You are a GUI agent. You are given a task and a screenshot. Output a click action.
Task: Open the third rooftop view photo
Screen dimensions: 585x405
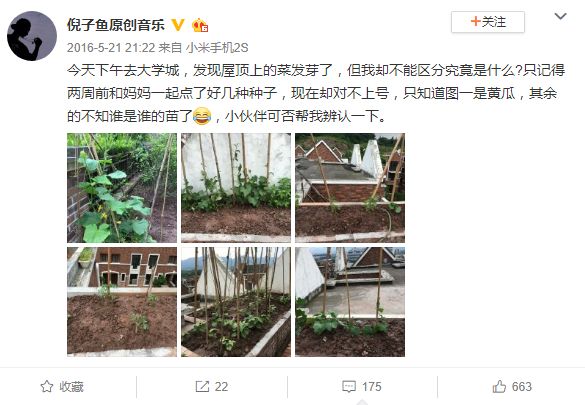tap(350, 188)
